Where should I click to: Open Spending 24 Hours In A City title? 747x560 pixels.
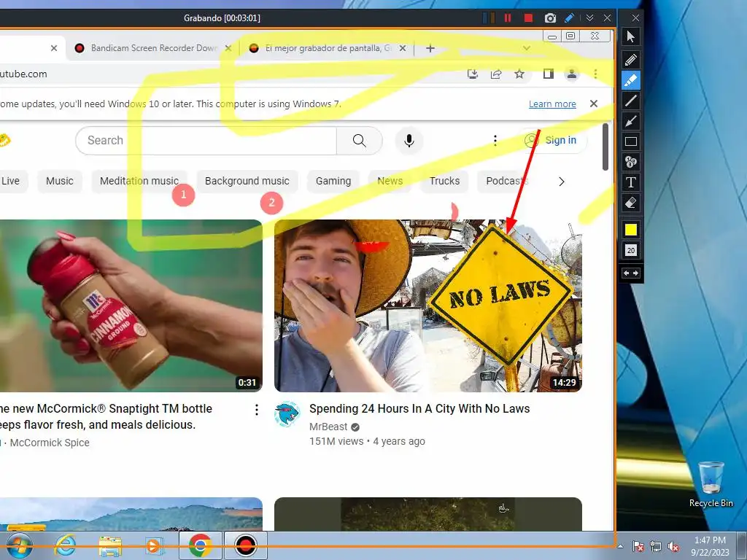pos(419,408)
